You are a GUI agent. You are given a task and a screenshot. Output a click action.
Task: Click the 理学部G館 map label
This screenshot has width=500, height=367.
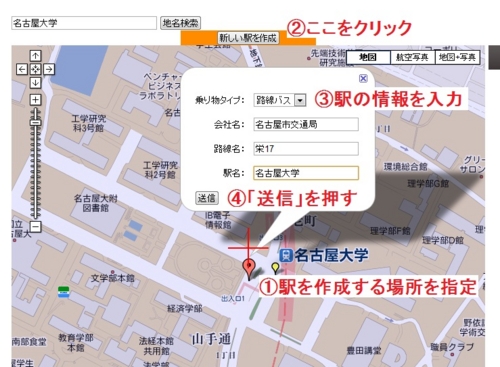point(428,183)
